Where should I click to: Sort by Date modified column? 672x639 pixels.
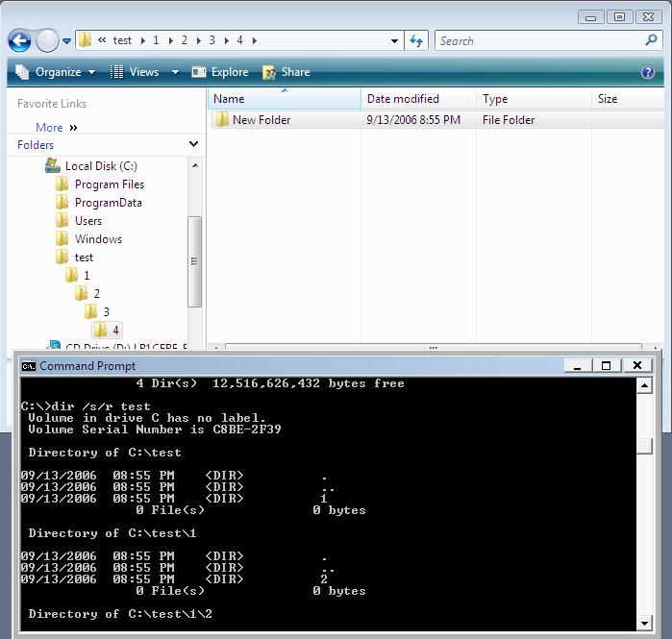(419, 99)
